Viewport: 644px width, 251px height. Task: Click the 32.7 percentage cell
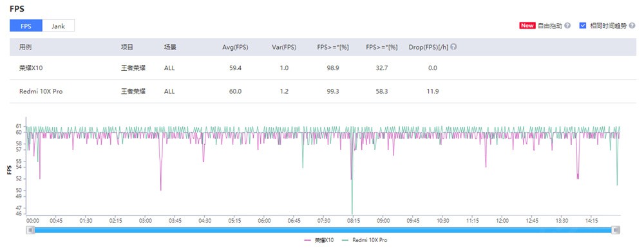(381, 68)
